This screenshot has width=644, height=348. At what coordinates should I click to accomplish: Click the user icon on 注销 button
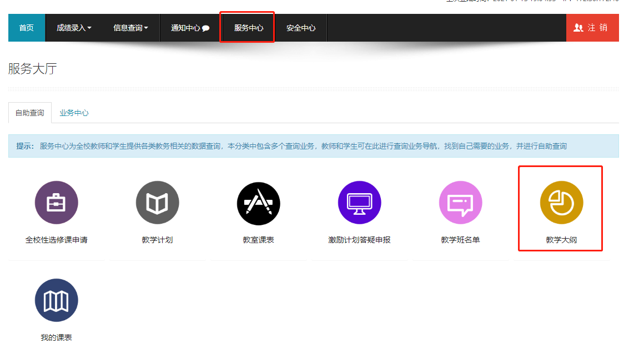click(578, 28)
